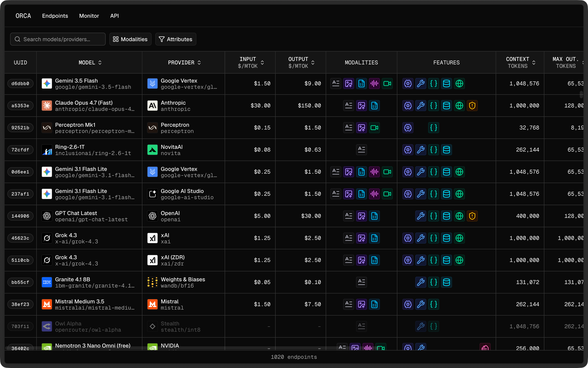Viewport: 588px width, 368px height.
Task: Click the Nemotron 3 Nano Omni (free) model name
Action: (x=93, y=346)
